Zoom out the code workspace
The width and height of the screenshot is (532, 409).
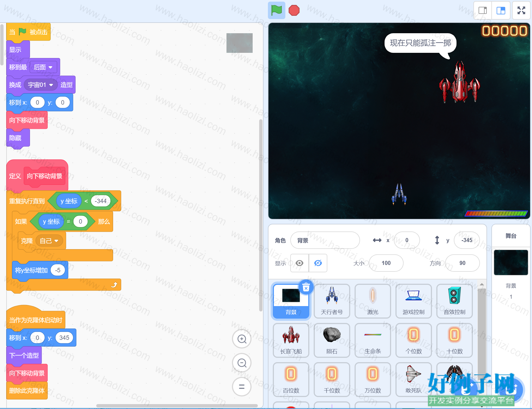[242, 363]
